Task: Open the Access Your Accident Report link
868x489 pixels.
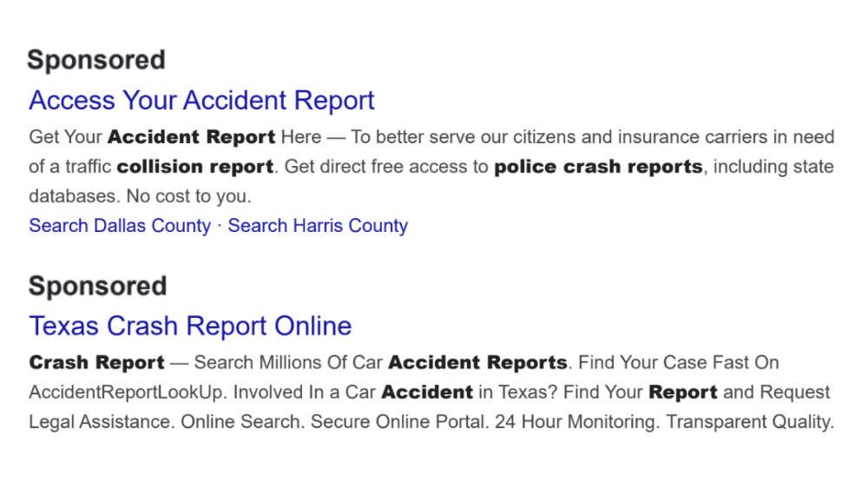Action: tap(201, 101)
